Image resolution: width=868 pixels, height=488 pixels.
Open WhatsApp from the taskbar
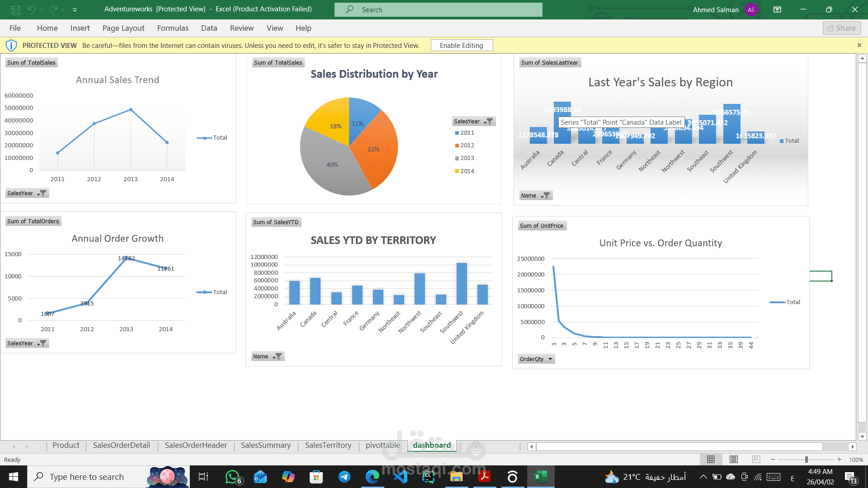tap(232, 476)
